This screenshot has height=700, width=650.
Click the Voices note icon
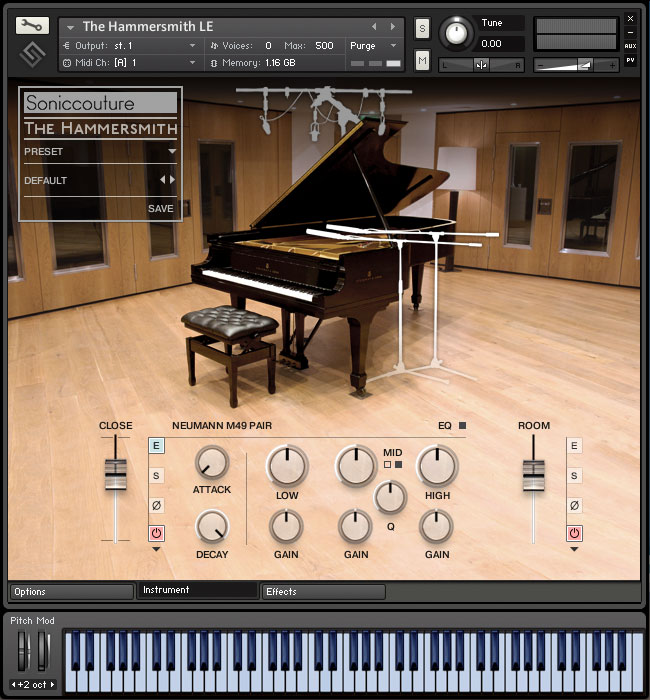(214, 46)
